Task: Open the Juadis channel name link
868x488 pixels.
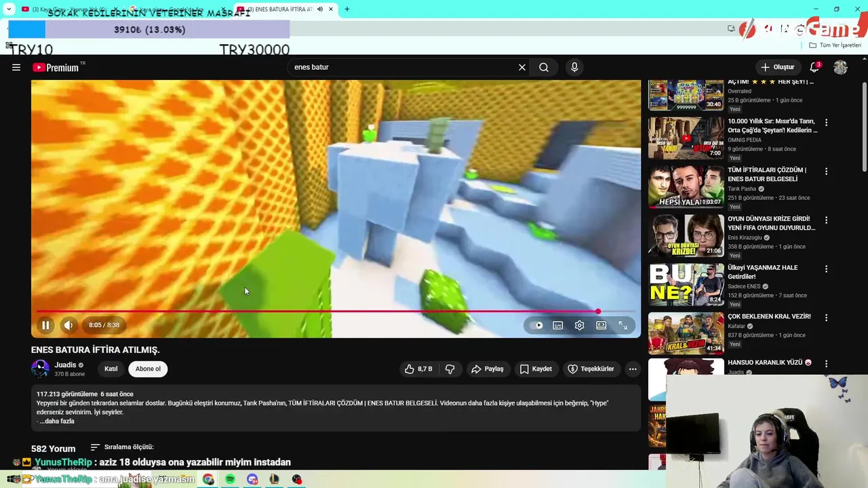Action: [x=65, y=365]
